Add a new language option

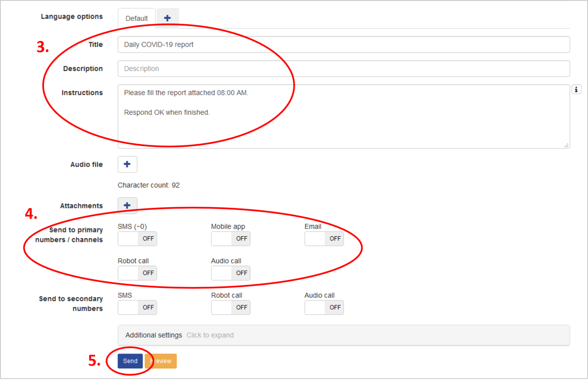(167, 17)
